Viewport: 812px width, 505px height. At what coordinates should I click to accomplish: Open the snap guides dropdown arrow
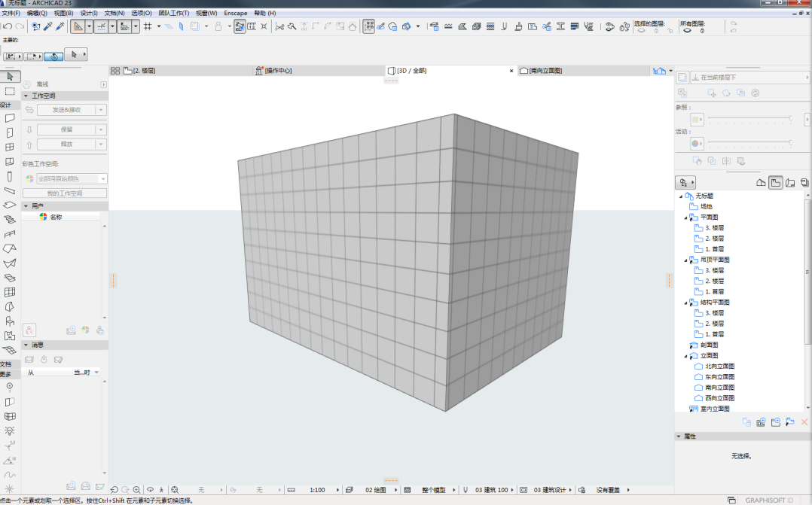(x=111, y=26)
